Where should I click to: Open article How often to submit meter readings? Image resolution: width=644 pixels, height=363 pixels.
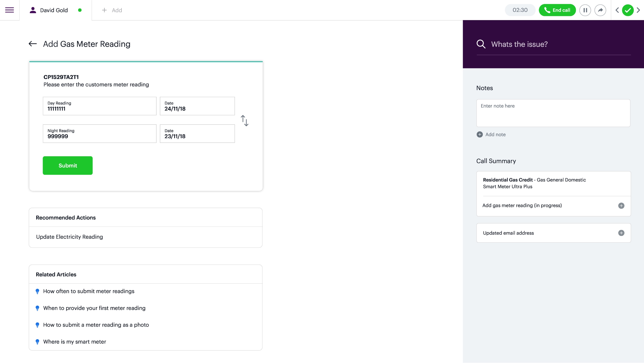tap(89, 291)
